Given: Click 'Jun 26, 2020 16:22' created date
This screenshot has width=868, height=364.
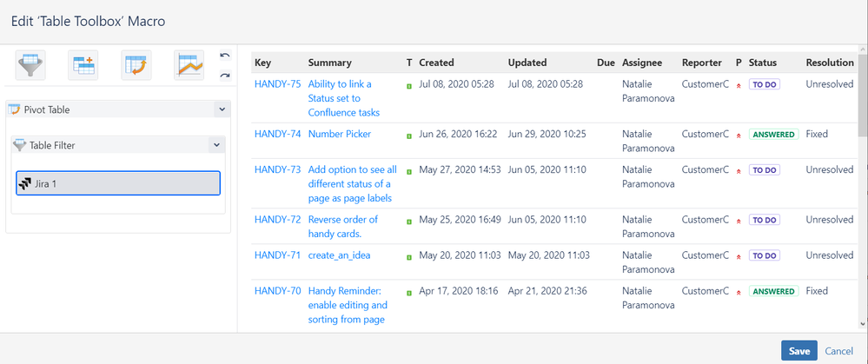Looking at the screenshot, I should (459, 134).
